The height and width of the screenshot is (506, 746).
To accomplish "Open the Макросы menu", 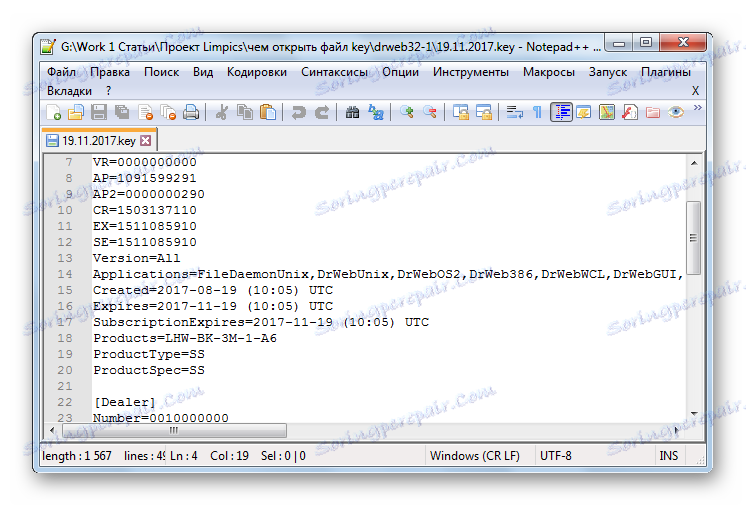I will point(549,72).
